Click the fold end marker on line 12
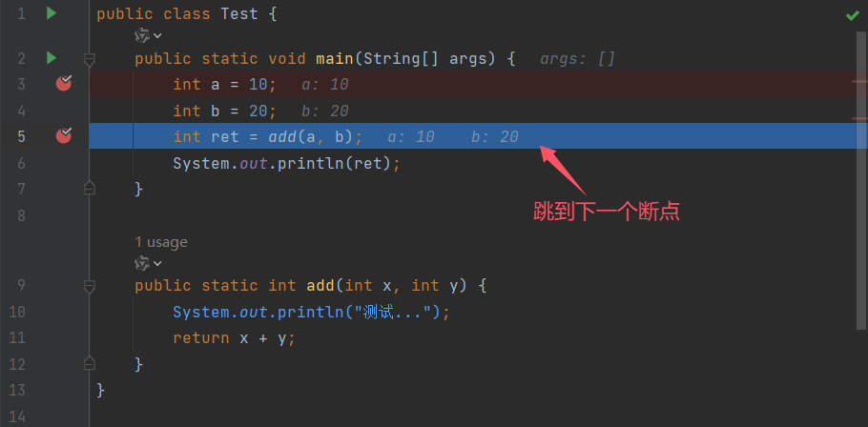868x427 pixels. click(89, 363)
